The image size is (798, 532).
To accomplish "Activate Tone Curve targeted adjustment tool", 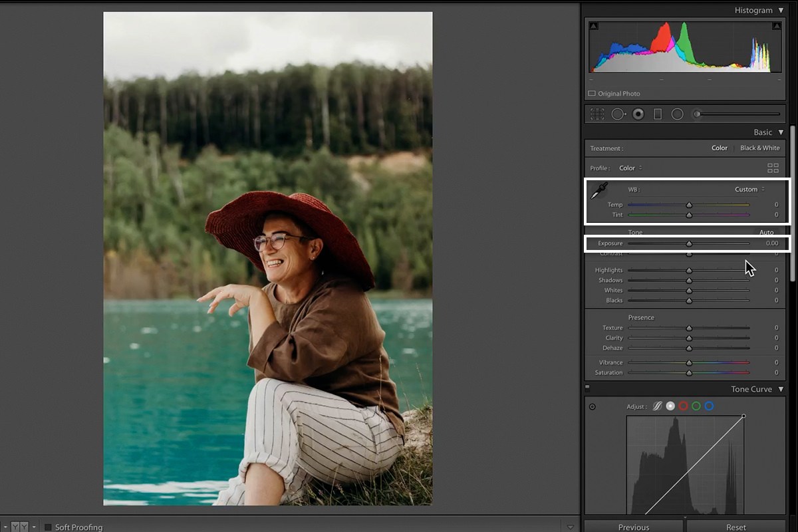I will [593, 406].
